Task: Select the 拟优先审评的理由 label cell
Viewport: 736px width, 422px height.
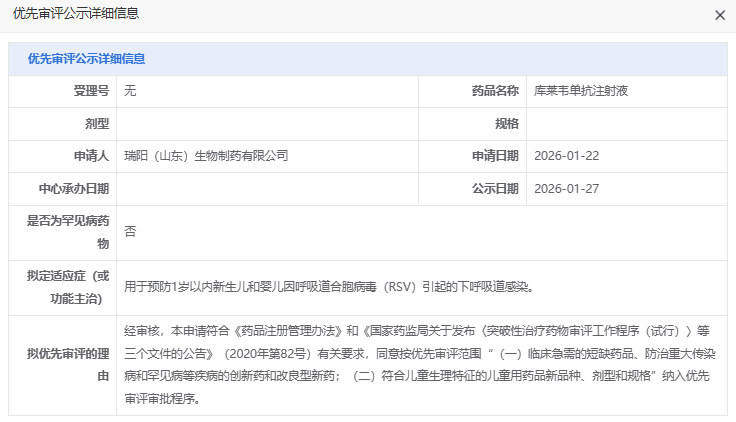Action: coord(68,365)
